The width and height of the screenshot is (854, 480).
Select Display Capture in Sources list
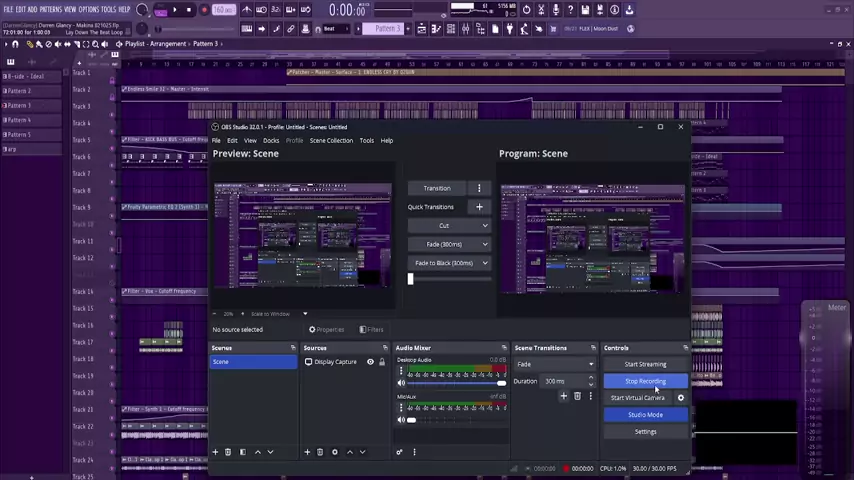pos(336,362)
